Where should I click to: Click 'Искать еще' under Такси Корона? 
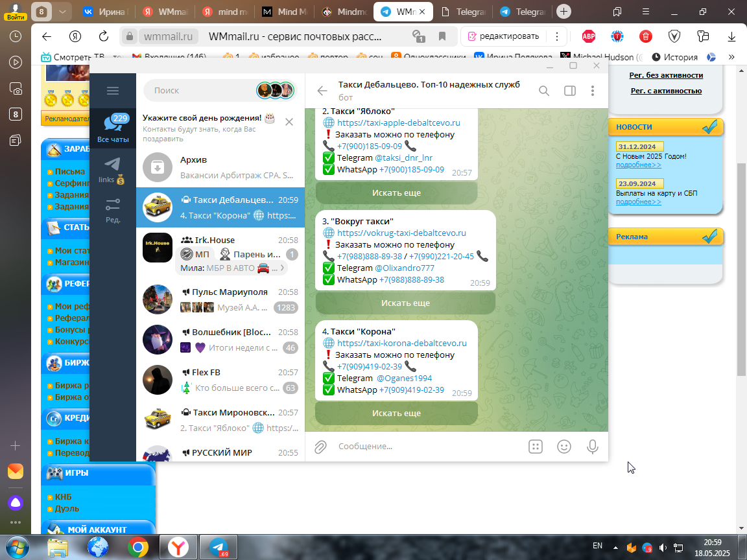click(396, 414)
